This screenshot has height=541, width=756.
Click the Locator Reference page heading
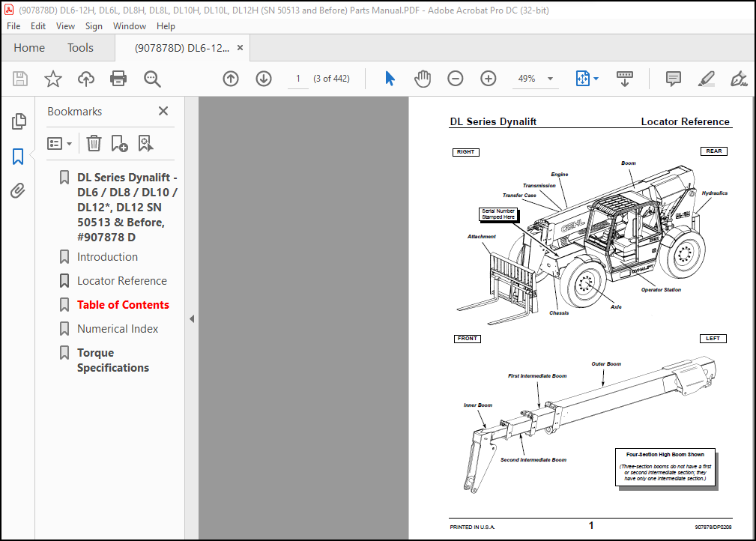[x=685, y=121]
